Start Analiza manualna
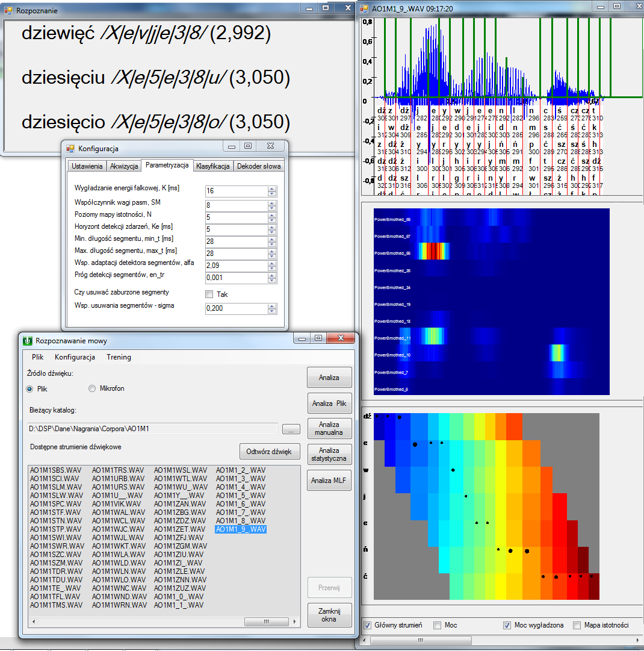The height and width of the screenshot is (651, 644). pyautogui.click(x=329, y=428)
